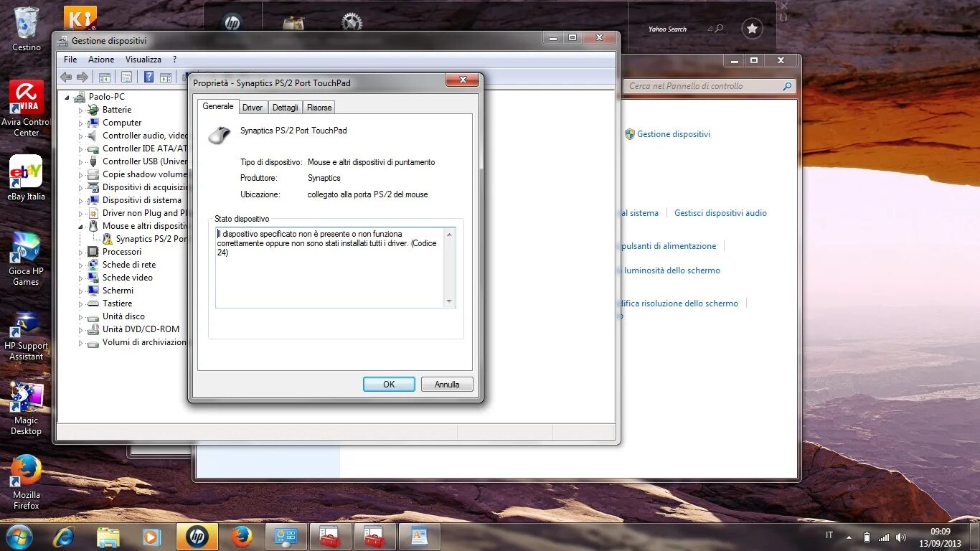Click the star favorites icon in dock
980x551 pixels.
click(x=752, y=29)
